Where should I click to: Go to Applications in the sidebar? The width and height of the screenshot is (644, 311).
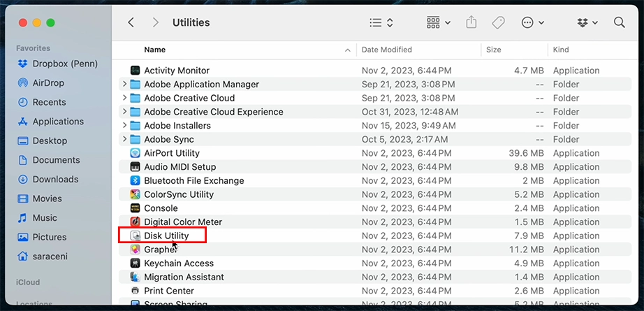point(50,122)
